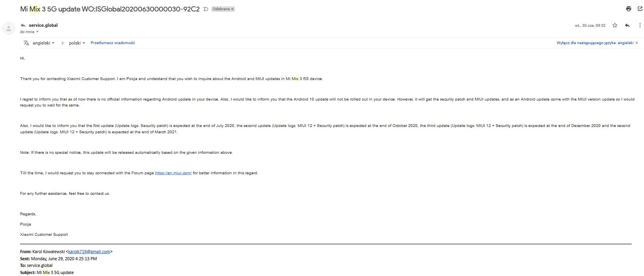Screen dimensions: 644x276
Task: Reply using the arrow next to the star
Action: point(627,25)
